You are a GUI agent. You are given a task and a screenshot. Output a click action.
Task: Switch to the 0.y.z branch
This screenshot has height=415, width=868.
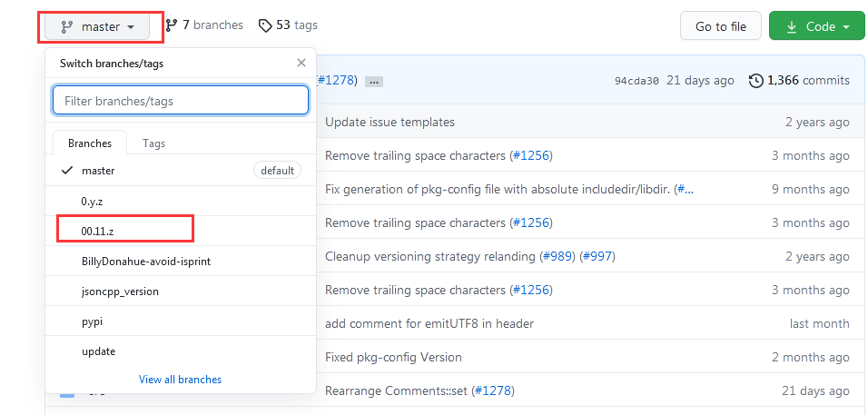[x=93, y=201]
